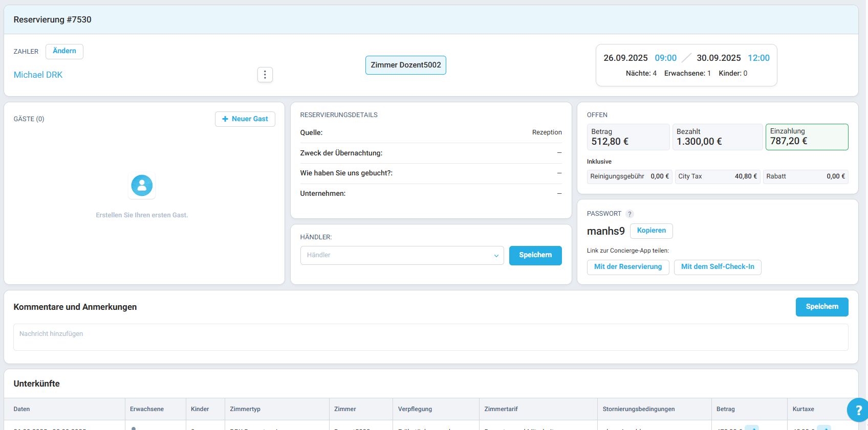This screenshot has height=430, width=868.
Task: Click the Einzahlung 787,20 € box
Action: 806,137
